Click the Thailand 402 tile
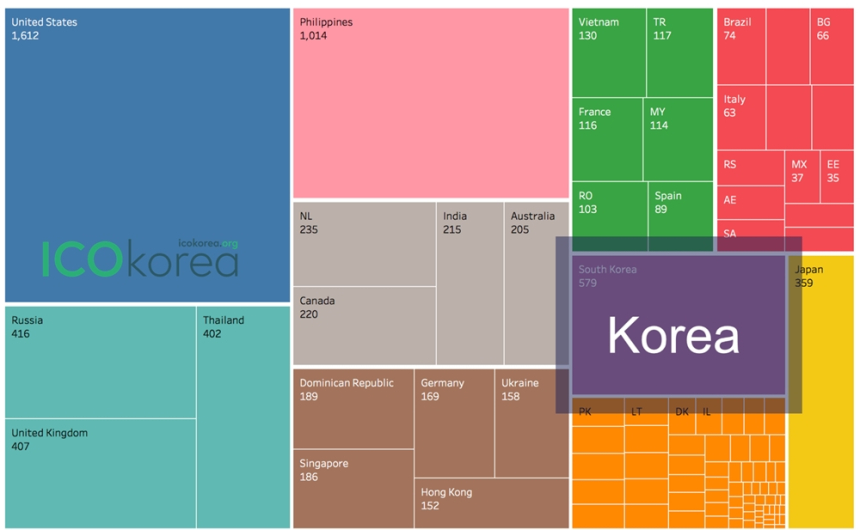The height and width of the screenshot is (530, 860). click(244, 417)
